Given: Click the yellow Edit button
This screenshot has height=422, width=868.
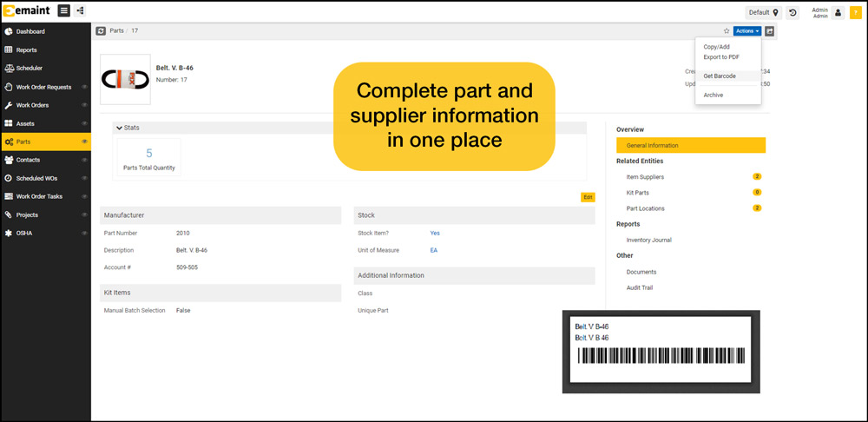Looking at the screenshot, I should tap(588, 197).
